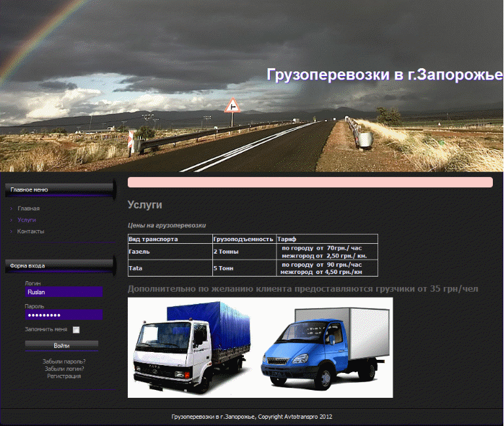Open the Главная menu item
The height and width of the screenshot is (426, 504).
click(x=29, y=208)
